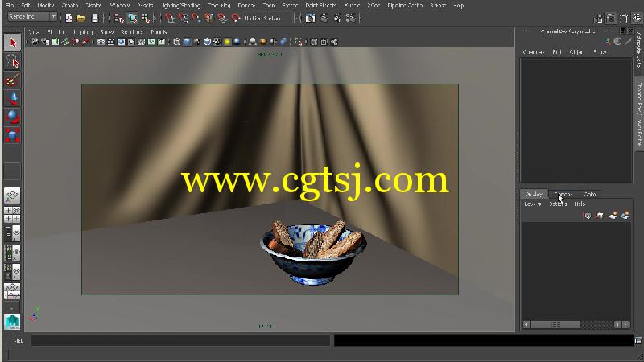Activate the Rotate tool sphere icon
644x362 pixels.
12,117
